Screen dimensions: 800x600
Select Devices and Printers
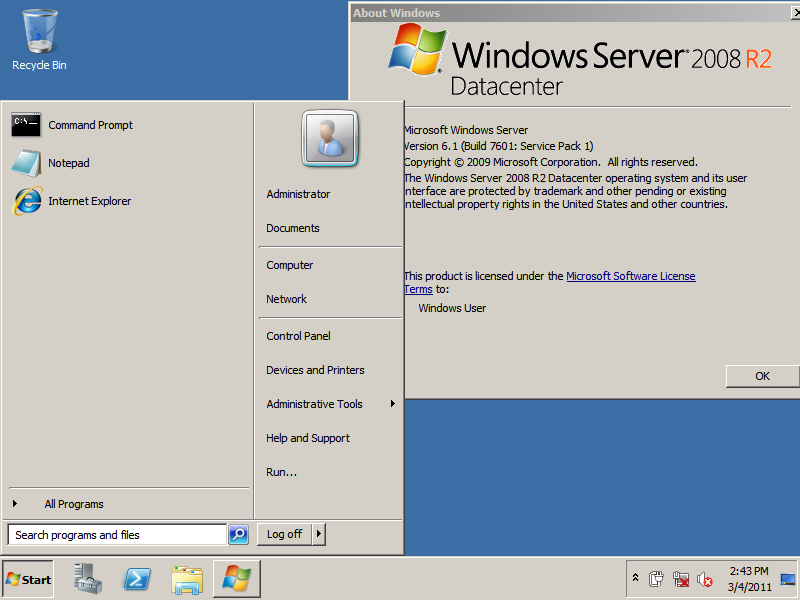(x=315, y=370)
